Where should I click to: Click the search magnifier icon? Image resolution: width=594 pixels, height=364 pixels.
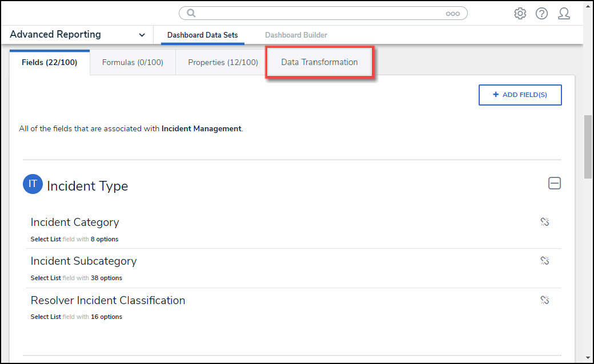[191, 13]
